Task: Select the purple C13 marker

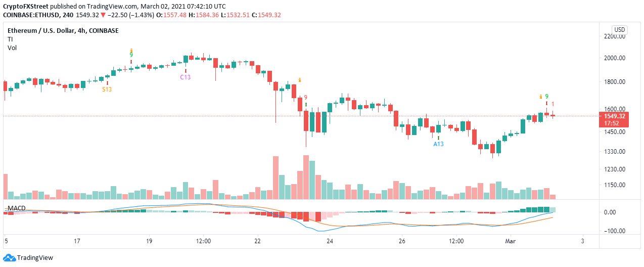Action: [x=186, y=77]
